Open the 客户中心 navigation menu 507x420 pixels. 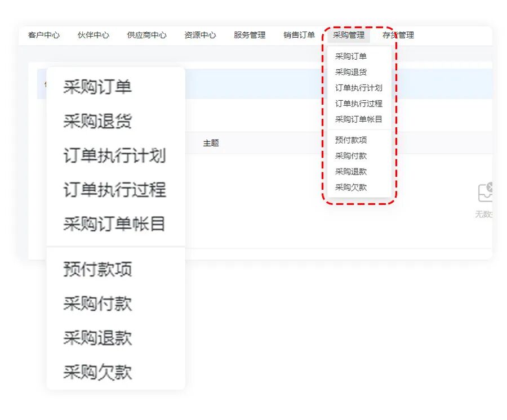point(43,35)
